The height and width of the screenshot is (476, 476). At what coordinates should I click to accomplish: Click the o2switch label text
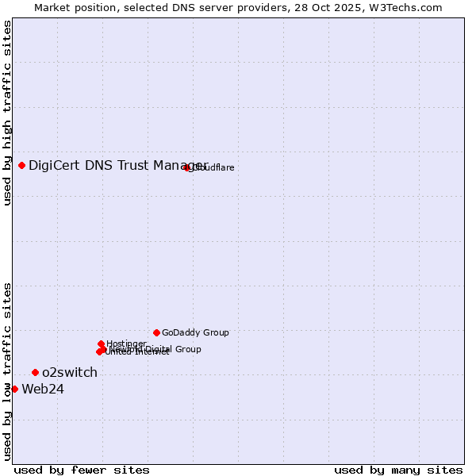point(70,372)
